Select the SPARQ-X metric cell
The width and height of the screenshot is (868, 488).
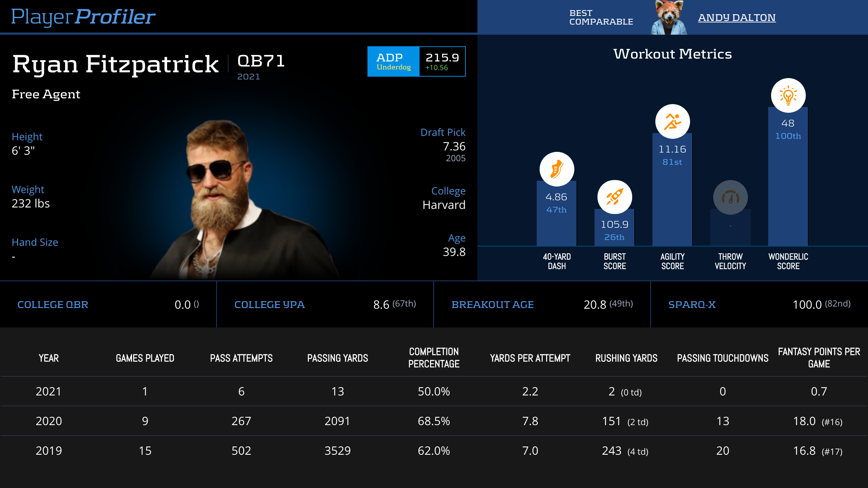click(x=759, y=304)
